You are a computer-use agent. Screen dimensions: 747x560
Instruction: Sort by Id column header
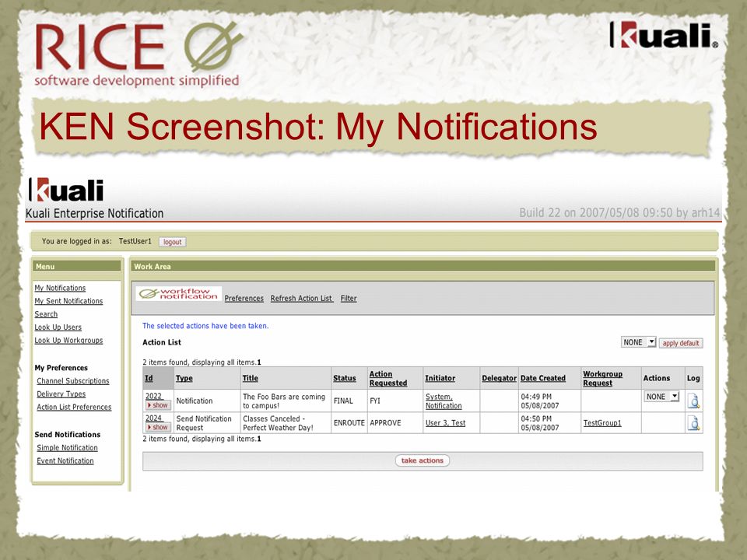click(x=149, y=378)
